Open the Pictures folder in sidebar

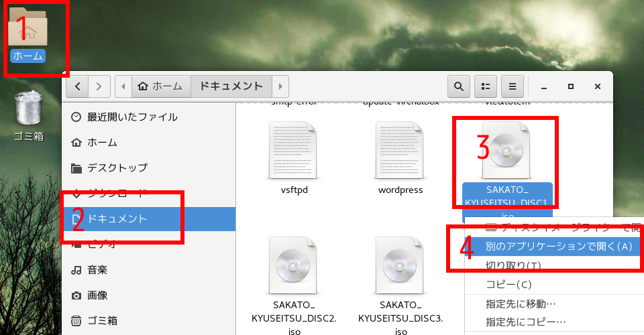pos(97,295)
